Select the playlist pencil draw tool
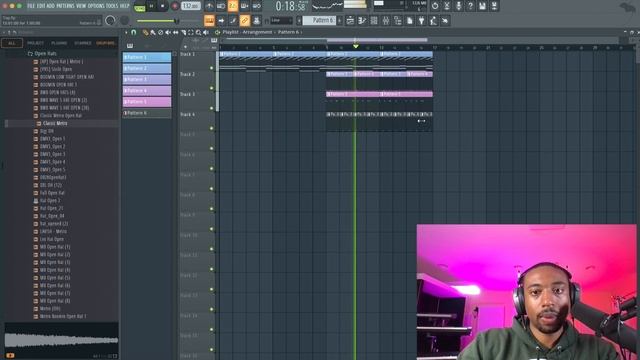Image resolution: width=640 pixels, height=360 pixels. (x=146, y=32)
